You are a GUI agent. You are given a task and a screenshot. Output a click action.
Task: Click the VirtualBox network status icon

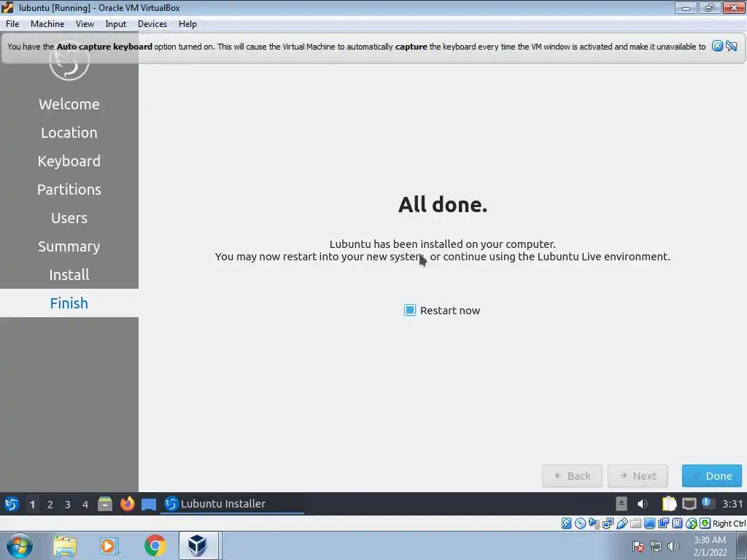(x=608, y=524)
